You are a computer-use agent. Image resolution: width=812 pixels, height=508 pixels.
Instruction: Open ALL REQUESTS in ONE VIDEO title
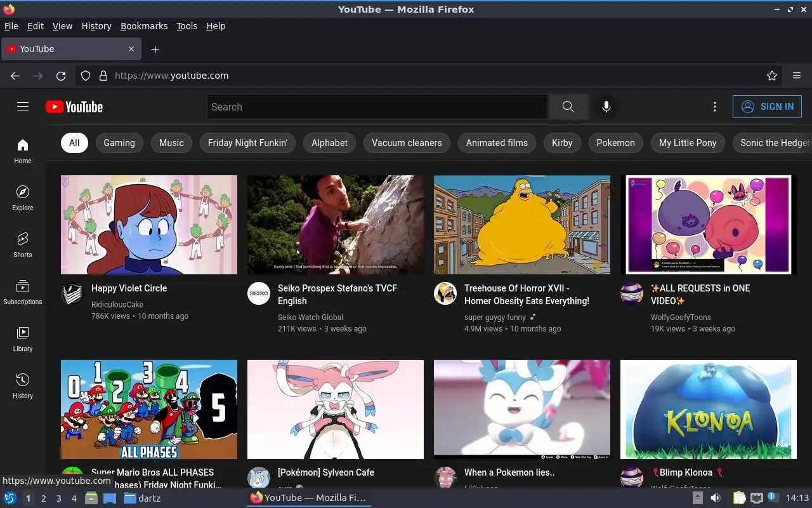700,295
